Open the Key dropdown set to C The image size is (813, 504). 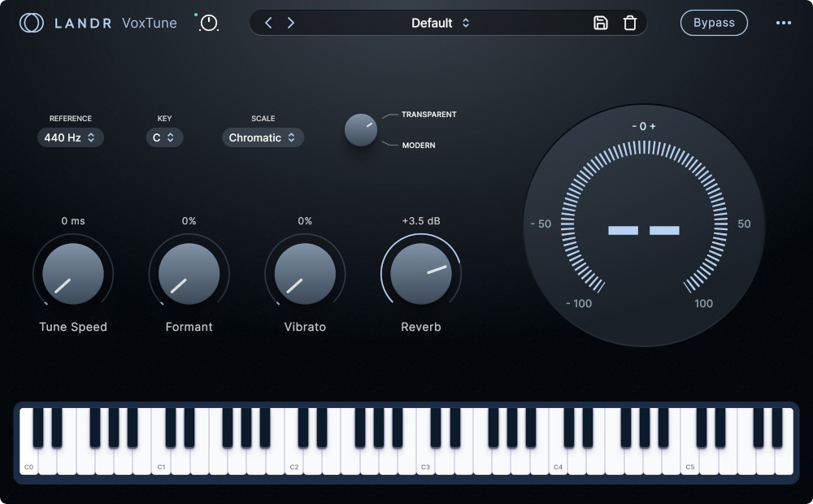(164, 137)
